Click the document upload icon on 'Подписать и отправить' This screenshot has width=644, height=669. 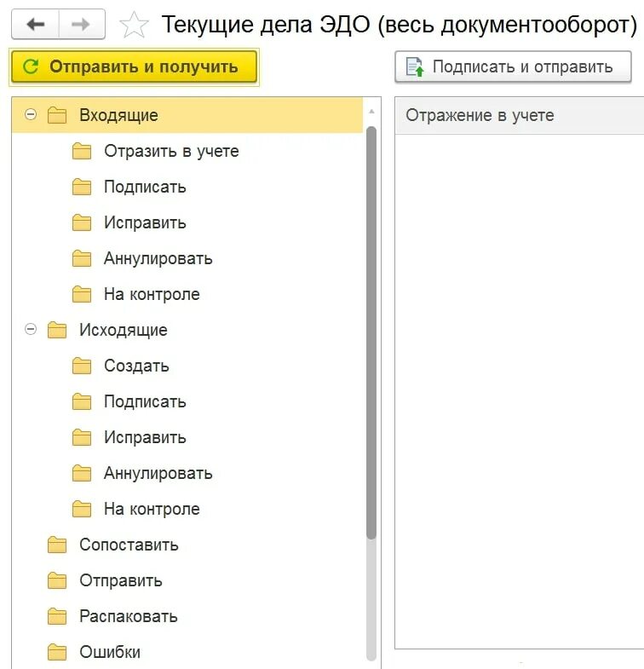[x=415, y=66]
